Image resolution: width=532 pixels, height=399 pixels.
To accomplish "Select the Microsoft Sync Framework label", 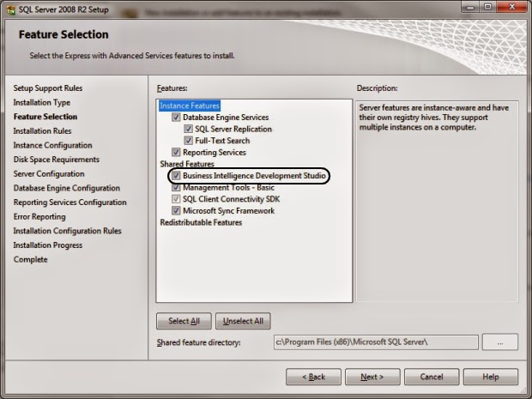I will [x=229, y=211].
